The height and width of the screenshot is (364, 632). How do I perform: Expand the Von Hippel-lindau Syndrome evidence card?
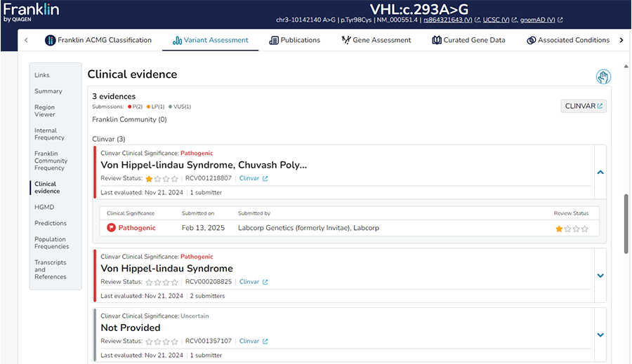tap(600, 276)
